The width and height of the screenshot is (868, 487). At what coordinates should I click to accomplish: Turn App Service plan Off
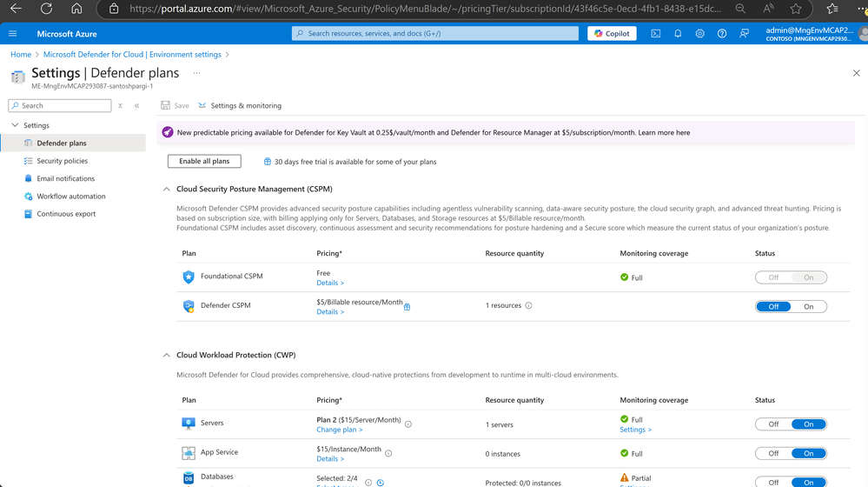tap(773, 453)
